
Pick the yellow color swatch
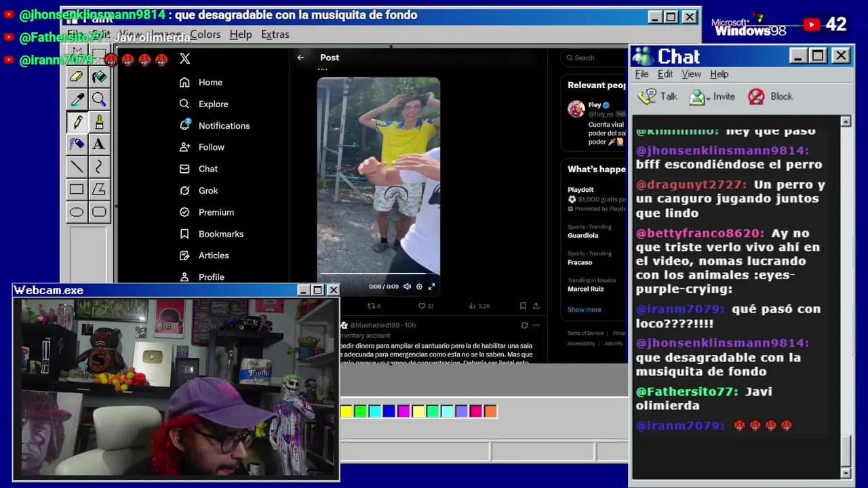[346, 411]
